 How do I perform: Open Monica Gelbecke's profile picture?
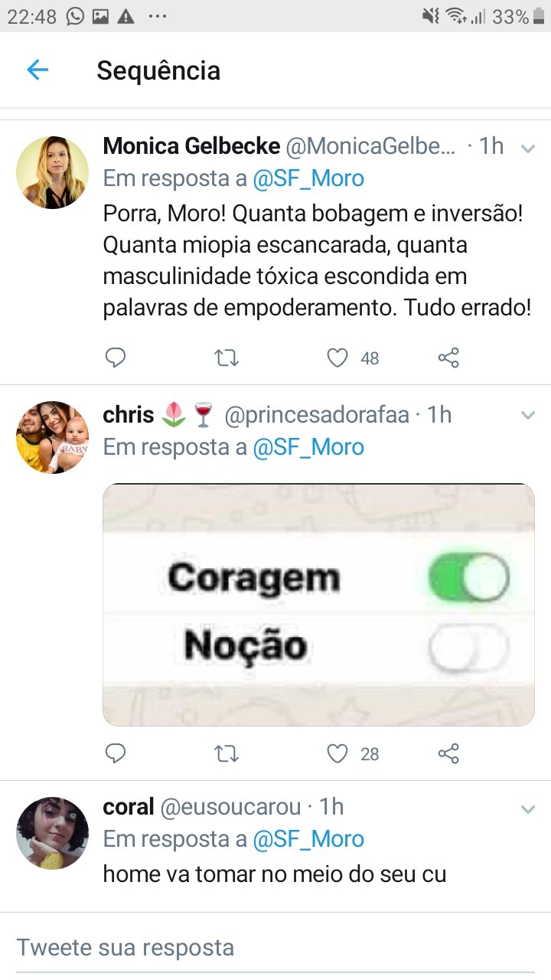pyautogui.click(x=52, y=172)
